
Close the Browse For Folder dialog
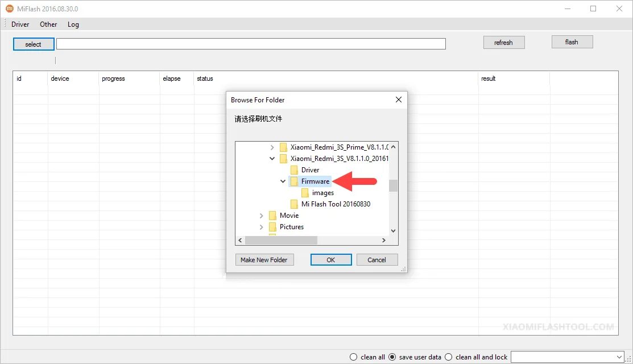[x=399, y=100]
